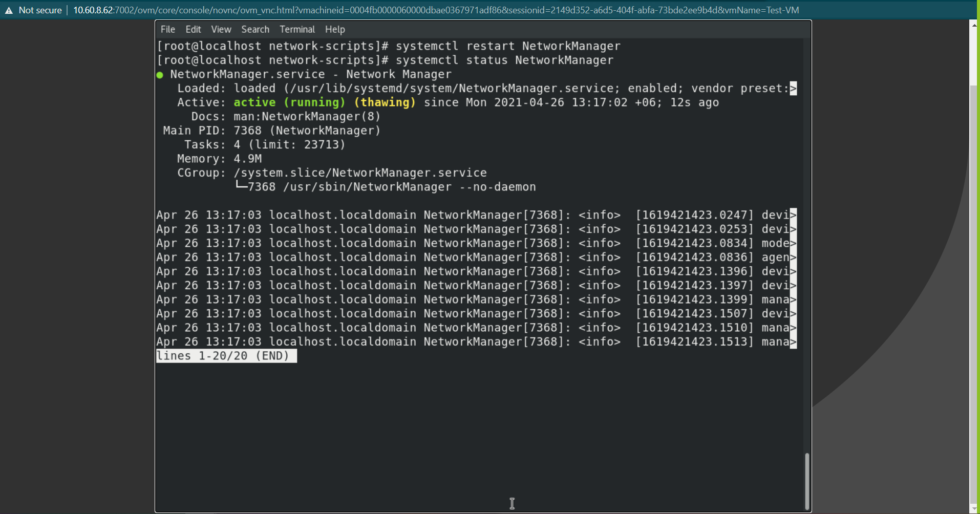This screenshot has height=514, width=980.
Task: Click pager status line showing lines 1-20/20 (END)
Action: pyautogui.click(x=226, y=356)
